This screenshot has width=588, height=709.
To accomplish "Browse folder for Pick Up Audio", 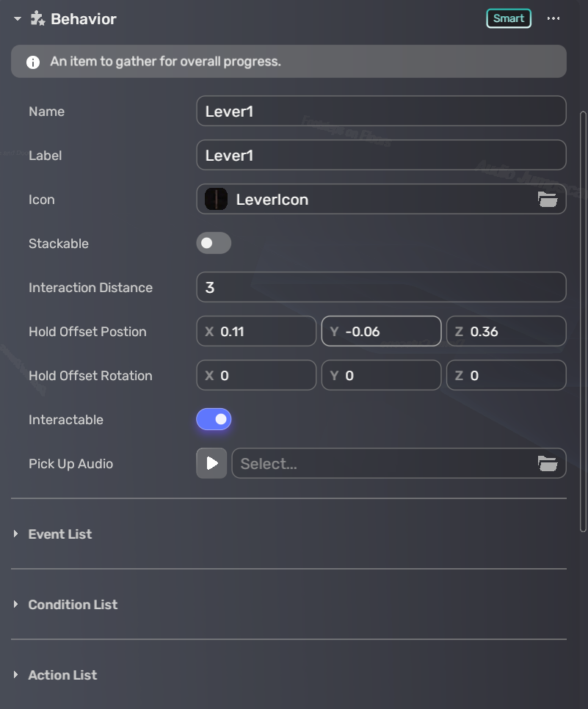I will pyautogui.click(x=547, y=463).
